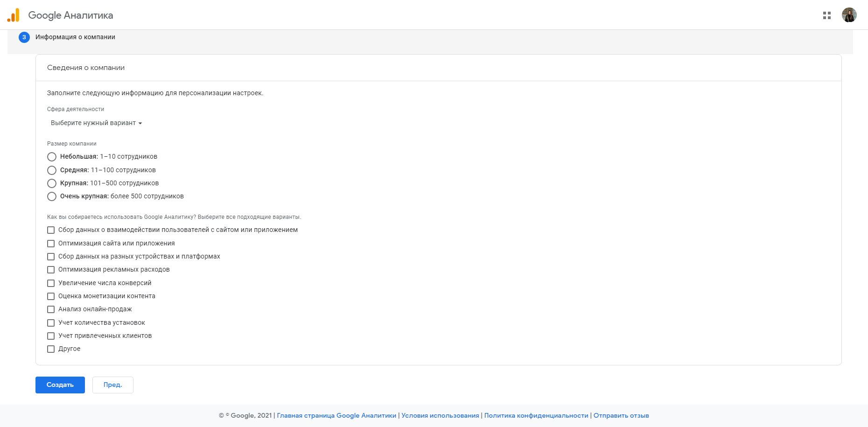The image size is (868, 427).
Task: Check Оценка монетизации контента
Action: point(51,296)
